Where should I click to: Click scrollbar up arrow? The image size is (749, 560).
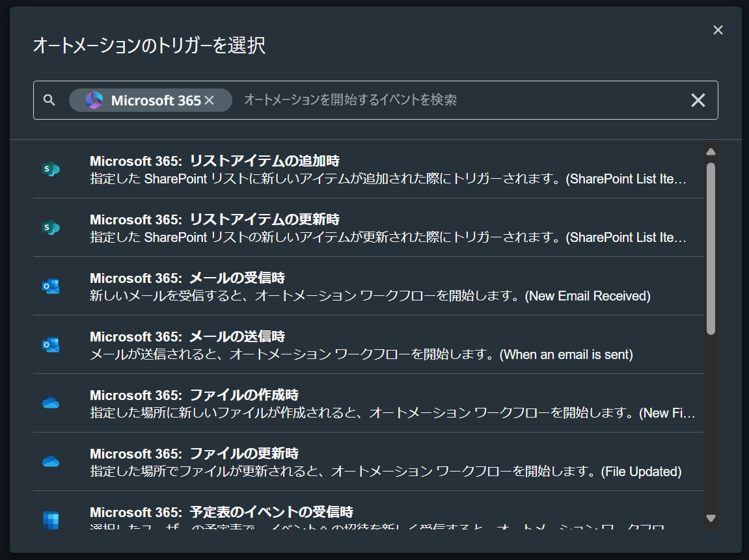(x=711, y=152)
